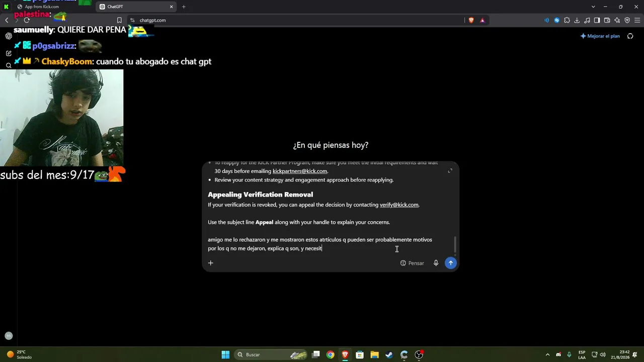644x362 pixels.
Task: Open the media control music note icon
Action: pos(587,20)
